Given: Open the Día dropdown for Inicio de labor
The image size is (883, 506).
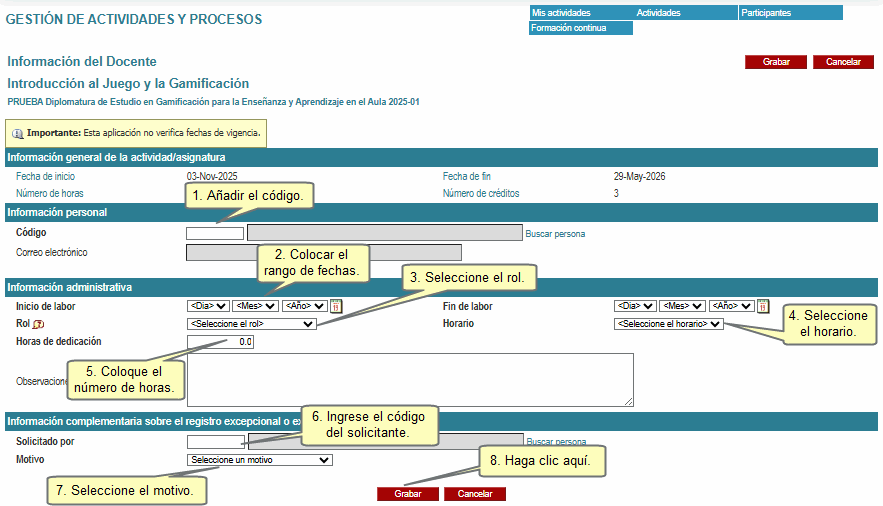Looking at the screenshot, I should point(208,306).
